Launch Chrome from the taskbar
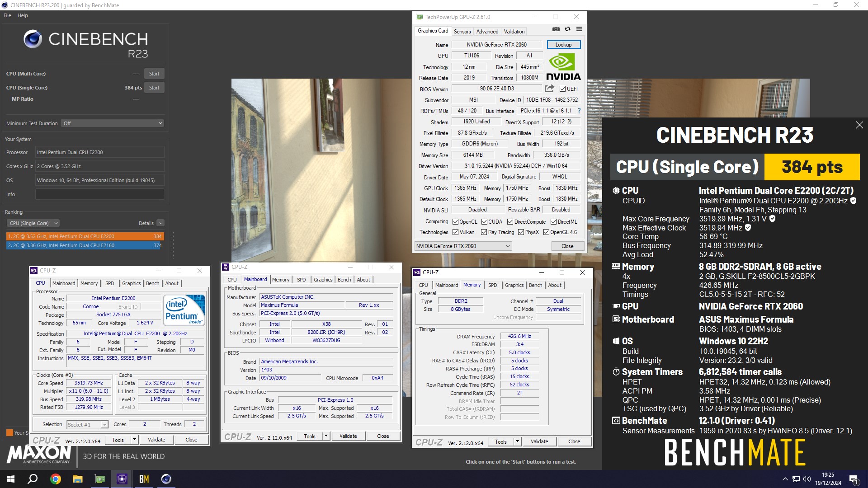This screenshot has width=868, height=488. click(56, 479)
